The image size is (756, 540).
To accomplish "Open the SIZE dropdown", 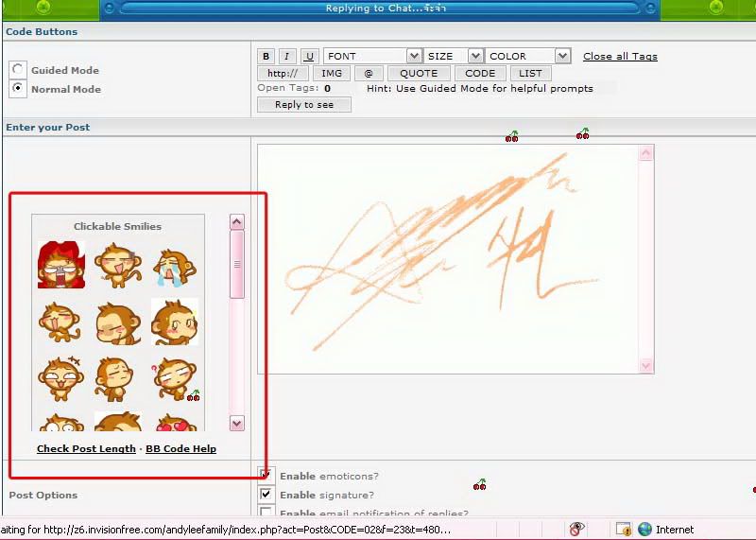I will [x=454, y=57].
